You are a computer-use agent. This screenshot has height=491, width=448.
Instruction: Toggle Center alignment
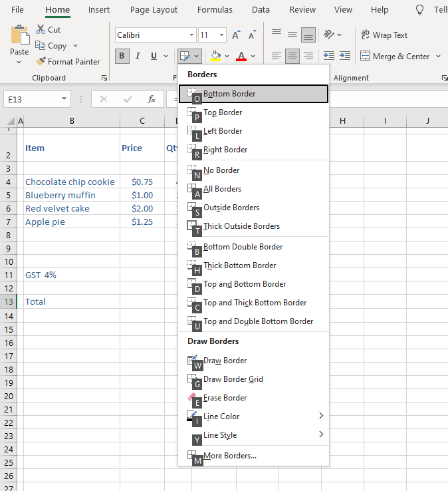tap(292, 56)
